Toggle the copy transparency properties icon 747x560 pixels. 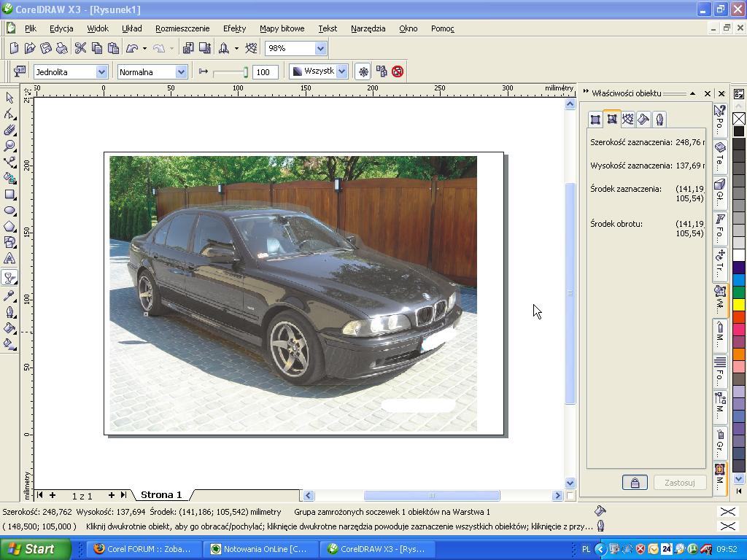[x=381, y=71]
